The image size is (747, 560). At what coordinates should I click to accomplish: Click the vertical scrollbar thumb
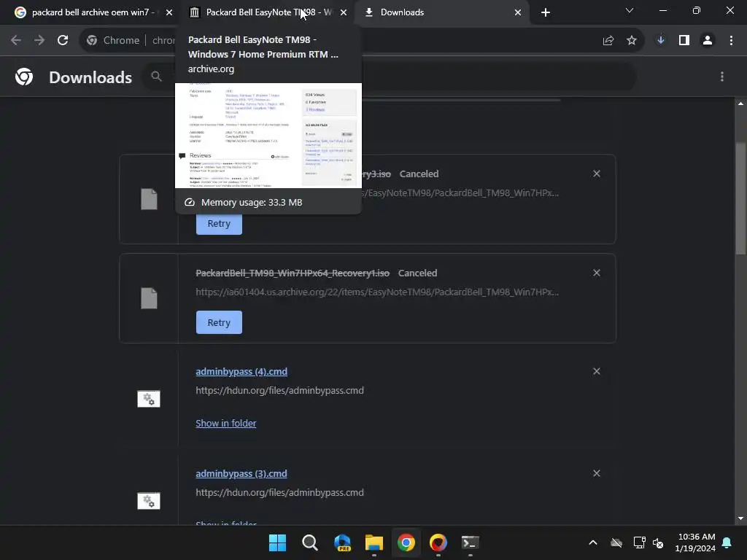[740, 200]
